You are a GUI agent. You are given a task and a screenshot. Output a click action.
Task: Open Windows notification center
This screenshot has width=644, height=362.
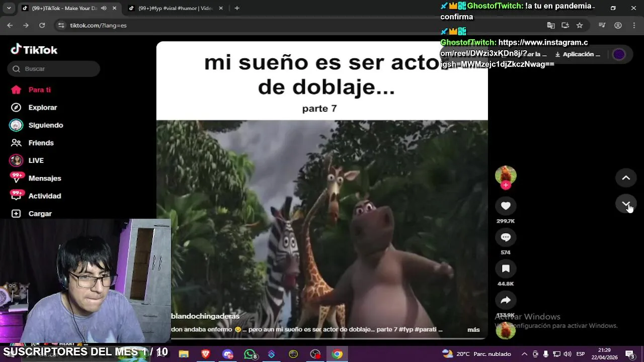pos(629,354)
